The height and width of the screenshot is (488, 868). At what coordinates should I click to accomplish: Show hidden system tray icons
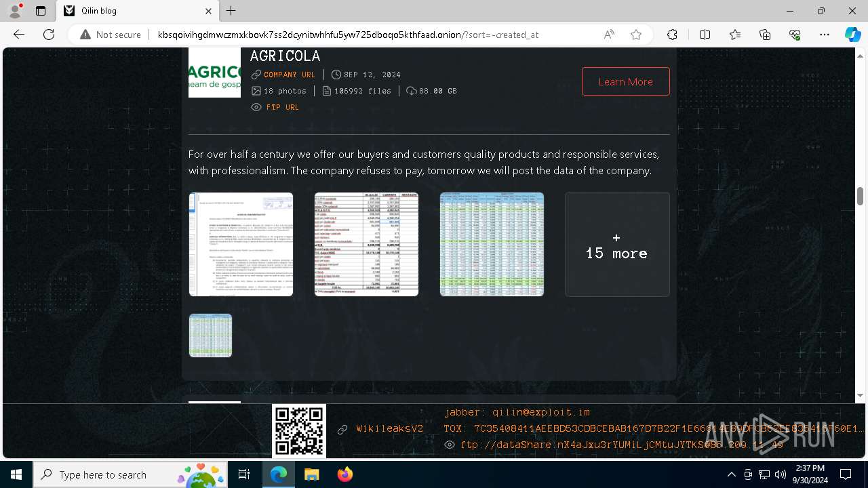tap(731, 474)
